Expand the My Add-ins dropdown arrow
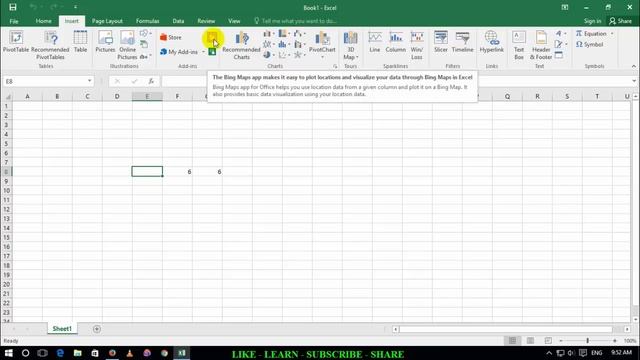640x360 pixels. click(203, 52)
